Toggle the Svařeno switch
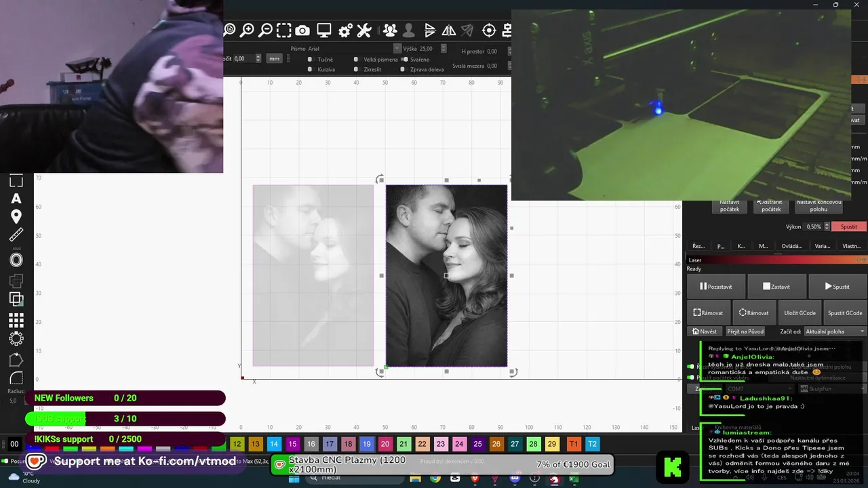Viewport: 868px width, 488px height. point(405,60)
